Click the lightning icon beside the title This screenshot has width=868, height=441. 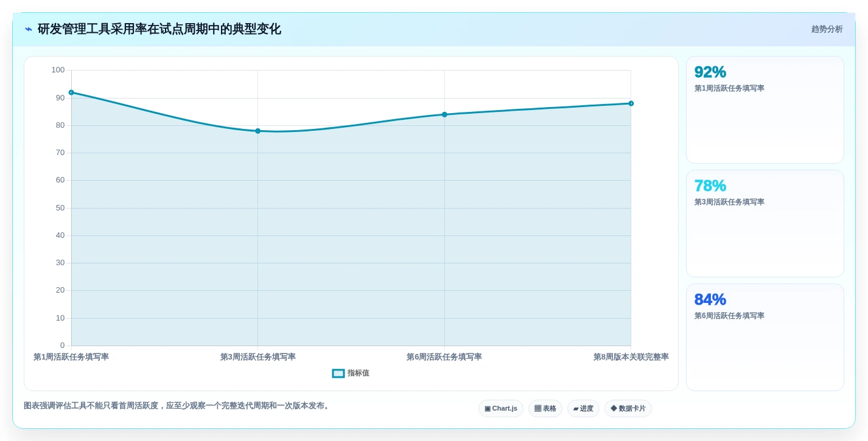pos(29,29)
